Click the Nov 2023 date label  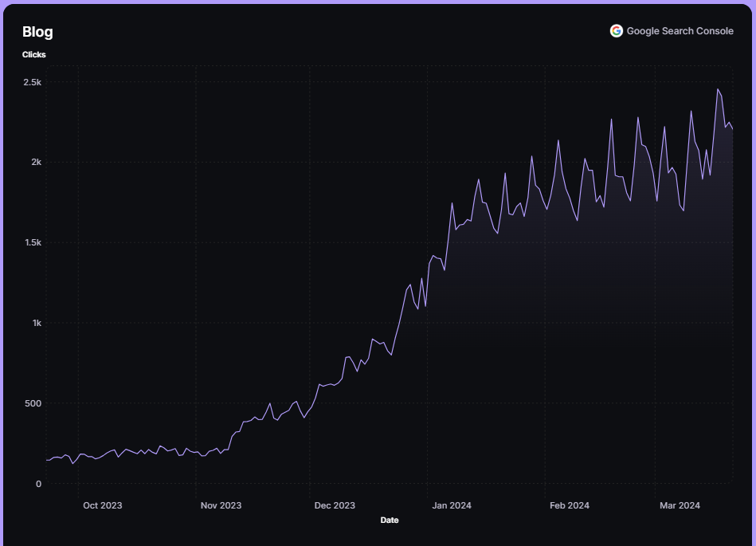(221, 505)
